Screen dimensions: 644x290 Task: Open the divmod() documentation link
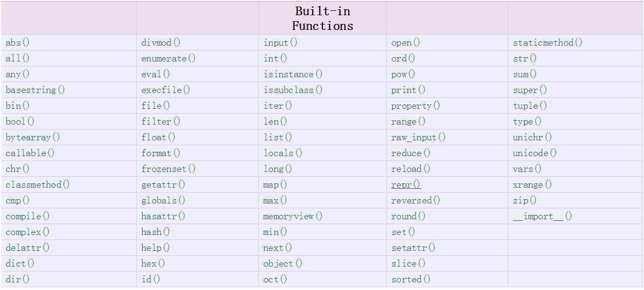(160, 42)
